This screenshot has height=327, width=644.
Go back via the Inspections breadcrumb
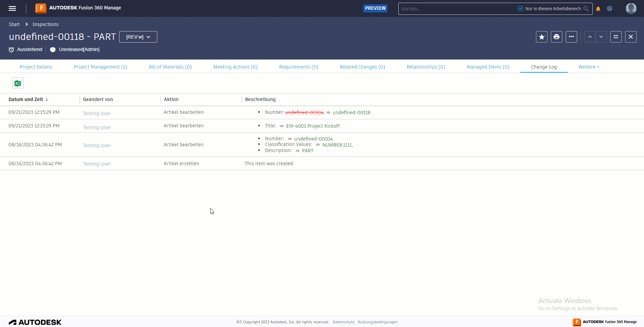[45, 24]
